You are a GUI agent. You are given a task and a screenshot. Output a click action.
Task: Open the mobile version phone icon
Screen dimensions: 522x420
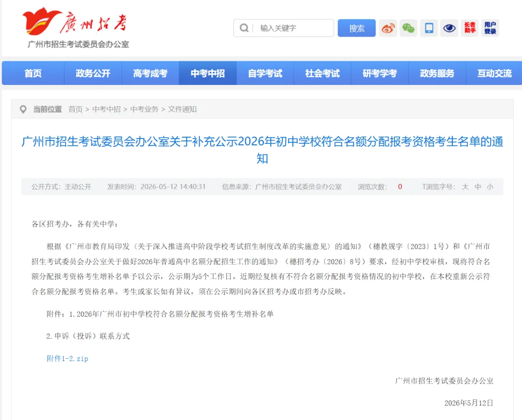pyautogui.click(x=429, y=28)
